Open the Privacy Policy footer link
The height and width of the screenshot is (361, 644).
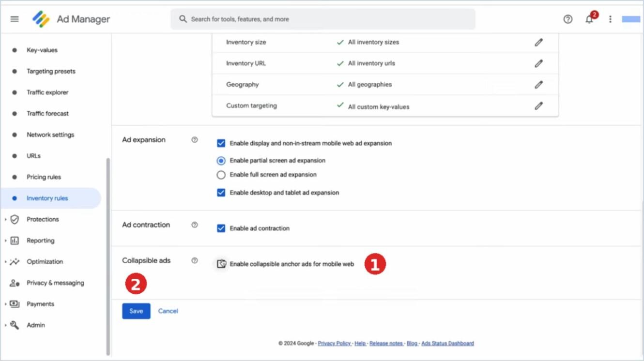point(334,343)
